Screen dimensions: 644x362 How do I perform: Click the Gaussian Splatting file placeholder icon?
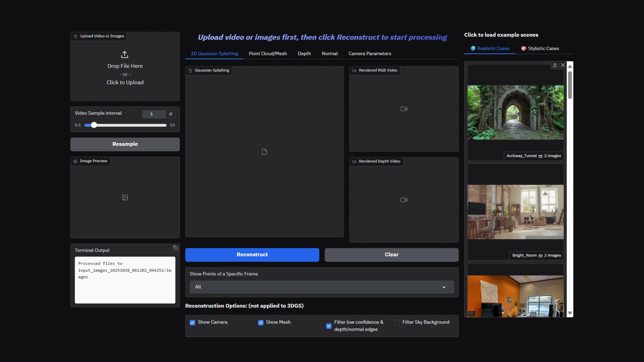pyautogui.click(x=264, y=152)
